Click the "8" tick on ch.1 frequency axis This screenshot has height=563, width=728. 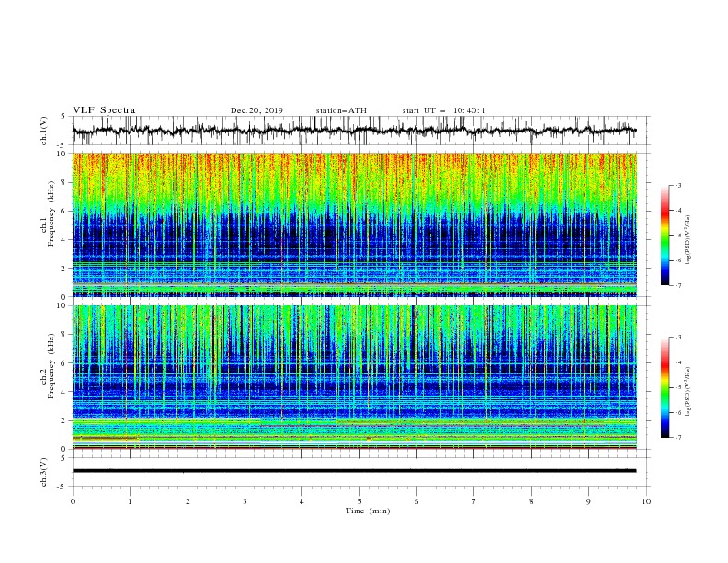[64, 182]
